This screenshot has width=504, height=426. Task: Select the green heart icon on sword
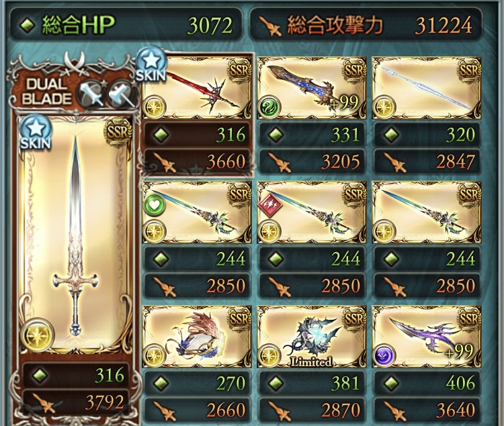(x=155, y=206)
